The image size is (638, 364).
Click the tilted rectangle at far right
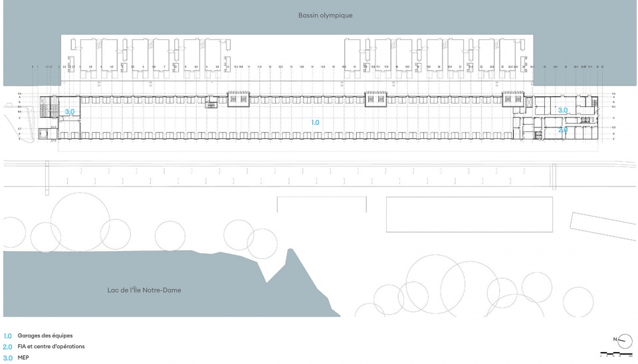(x=602, y=226)
